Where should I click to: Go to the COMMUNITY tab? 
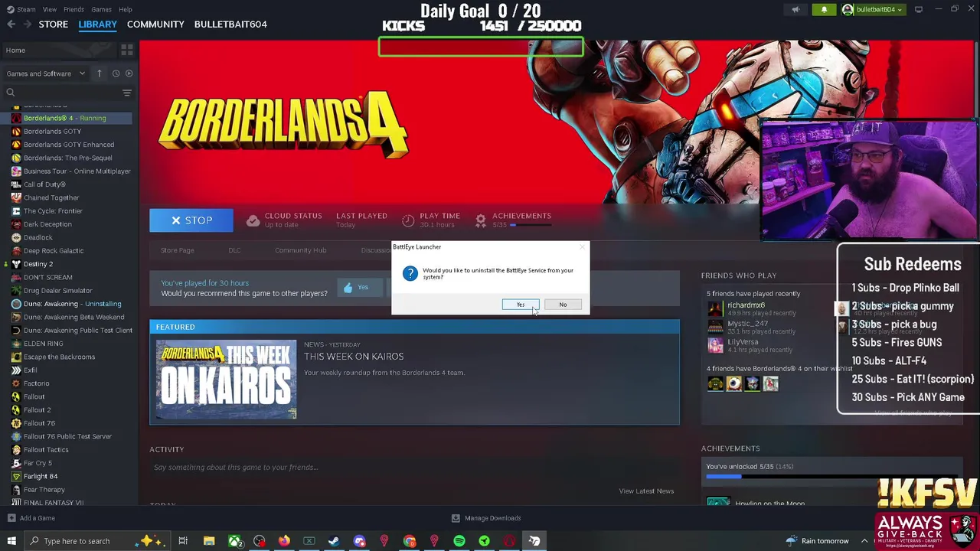(x=155, y=24)
